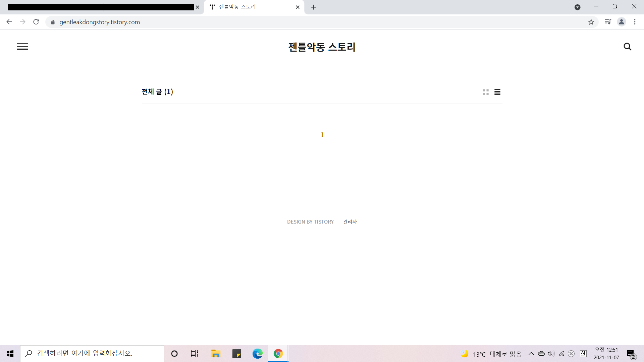The image size is (644, 362).
Task: Open the hamburger menu on the blog
Action: [22, 46]
